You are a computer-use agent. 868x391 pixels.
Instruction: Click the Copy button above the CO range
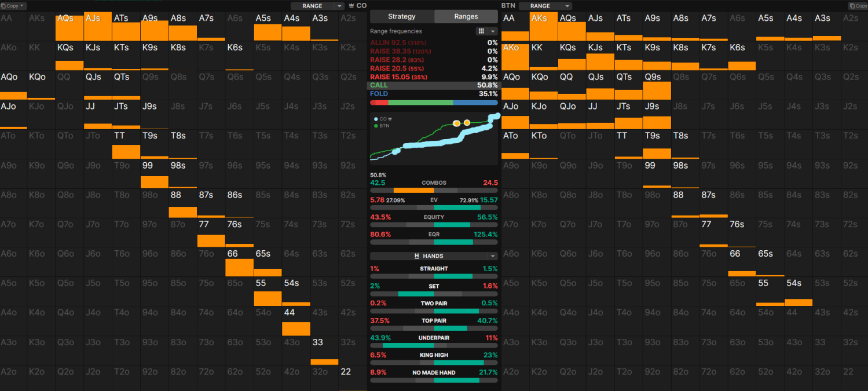coord(14,6)
